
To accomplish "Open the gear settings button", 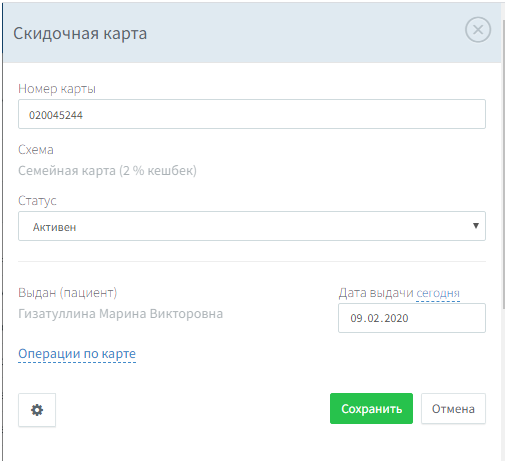I will (x=37, y=410).
